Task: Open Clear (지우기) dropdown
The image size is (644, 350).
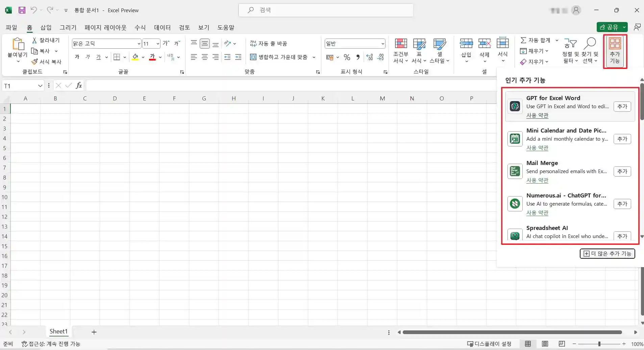Action: click(534, 62)
